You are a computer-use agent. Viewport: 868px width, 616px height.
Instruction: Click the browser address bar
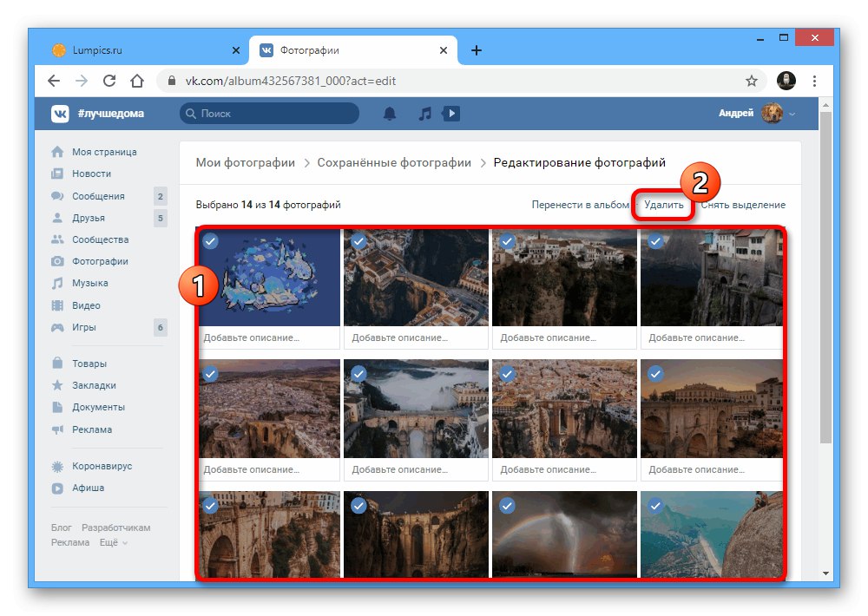coord(463,81)
